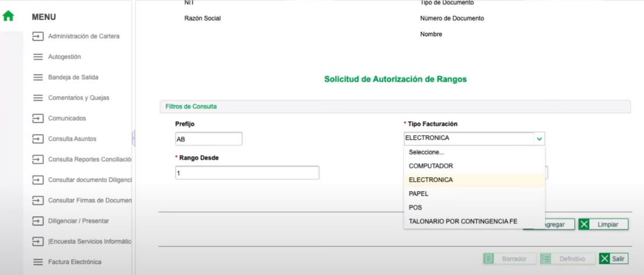Click the Borrador button
The width and height of the screenshot is (644, 275).
(510, 259)
